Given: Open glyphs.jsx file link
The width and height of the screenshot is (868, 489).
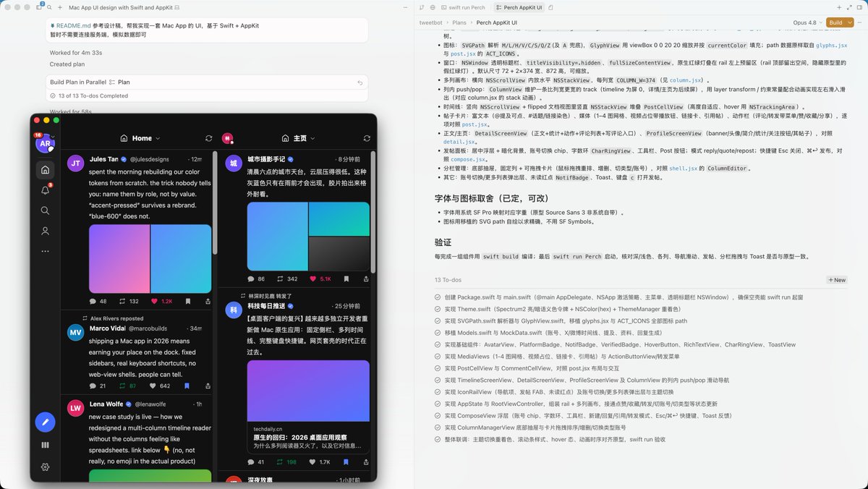Looking at the screenshot, I should click(x=831, y=45).
